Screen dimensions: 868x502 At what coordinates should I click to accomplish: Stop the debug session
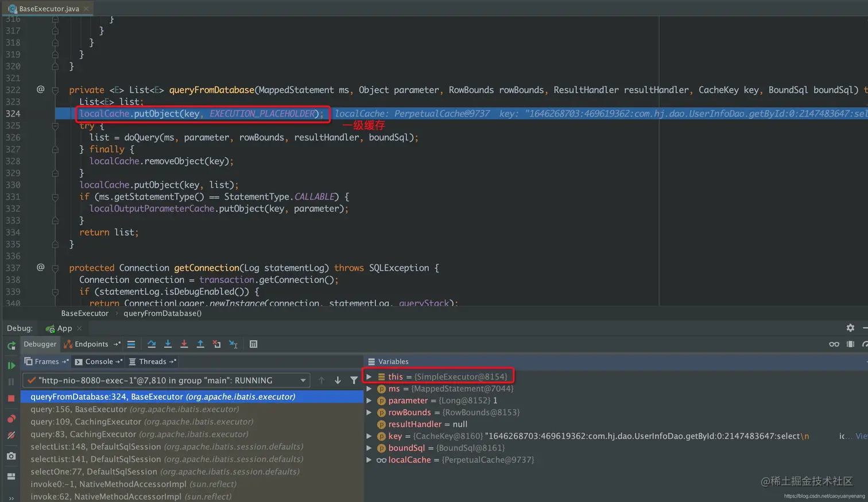coord(11,398)
